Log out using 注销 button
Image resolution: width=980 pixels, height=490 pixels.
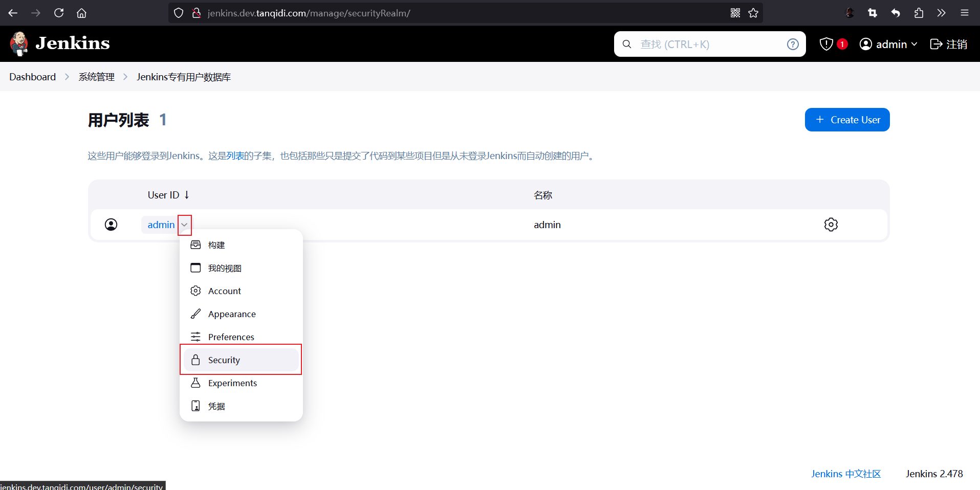pyautogui.click(x=949, y=44)
